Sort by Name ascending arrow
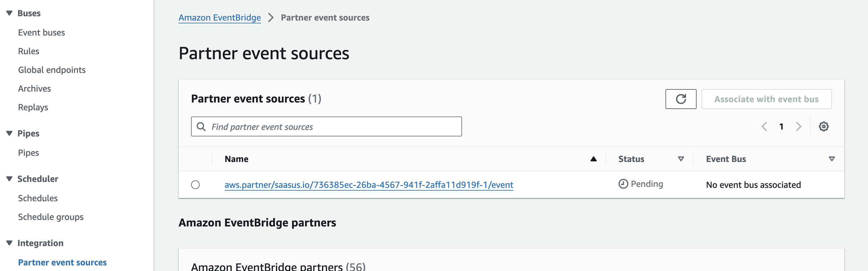The width and height of the screenshot is (868, 271). tap(593, 159)
